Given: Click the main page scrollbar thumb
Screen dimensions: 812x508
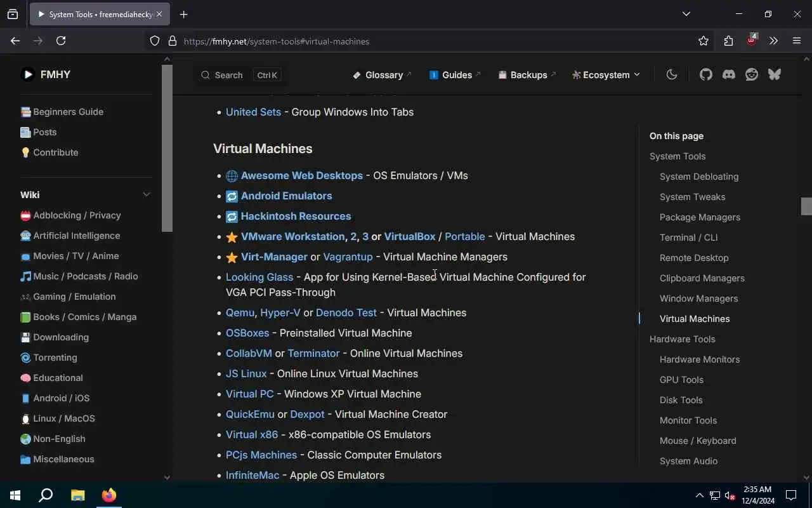Looking at the screenshot, I should [x=806, y=206].
